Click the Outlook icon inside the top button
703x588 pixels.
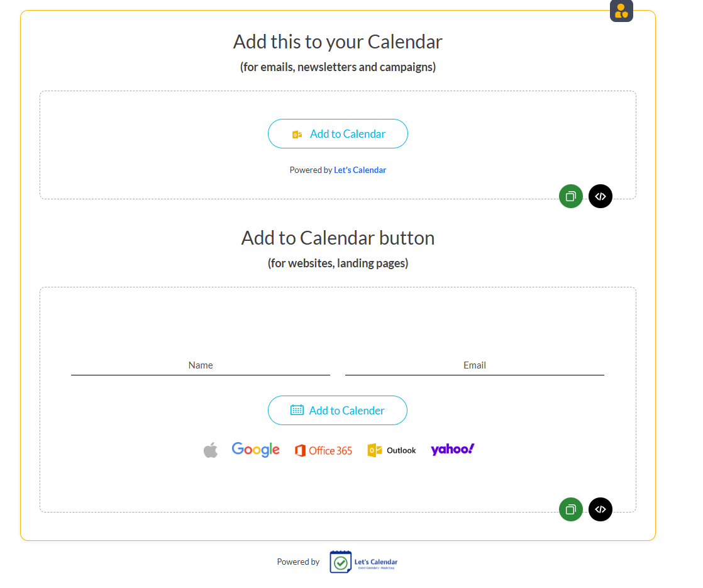[297, 134]
